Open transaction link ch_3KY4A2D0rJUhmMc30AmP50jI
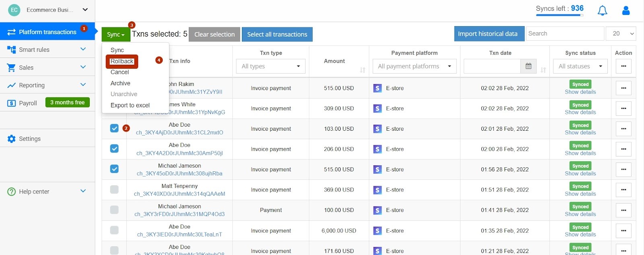The height and width of the screenshot is (255, 644). (180, 153)
